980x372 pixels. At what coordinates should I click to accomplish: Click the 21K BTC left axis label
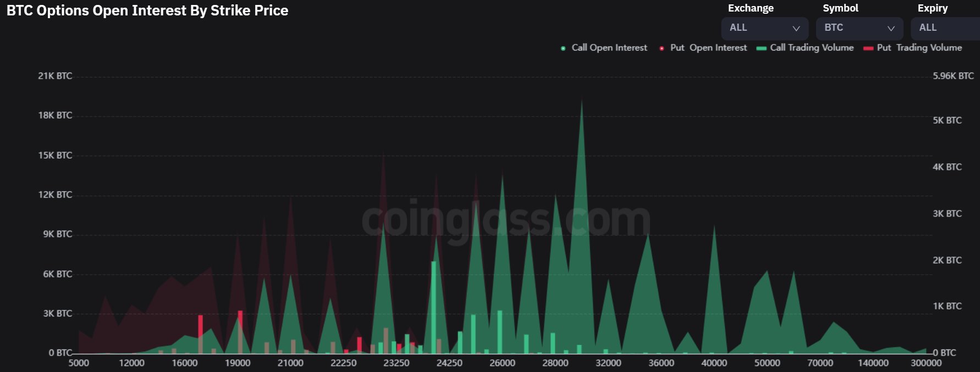pyautogui.click(x=55, y=76)
